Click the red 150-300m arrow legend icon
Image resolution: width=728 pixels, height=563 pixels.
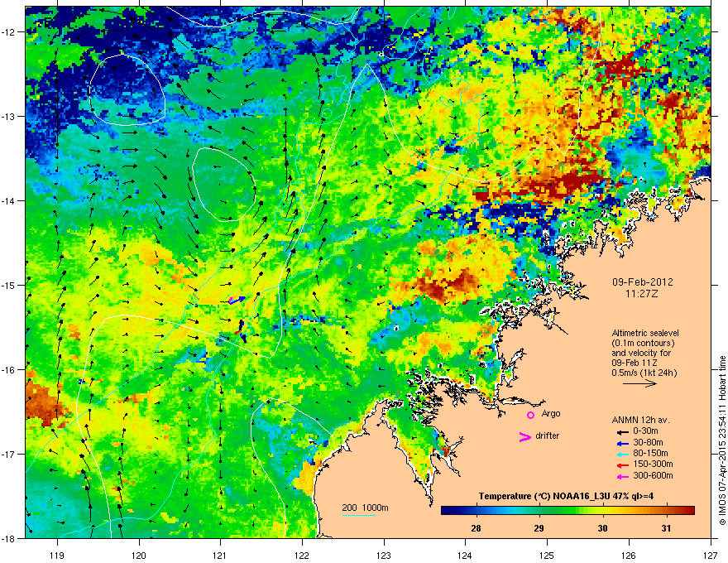click(622, 465)
